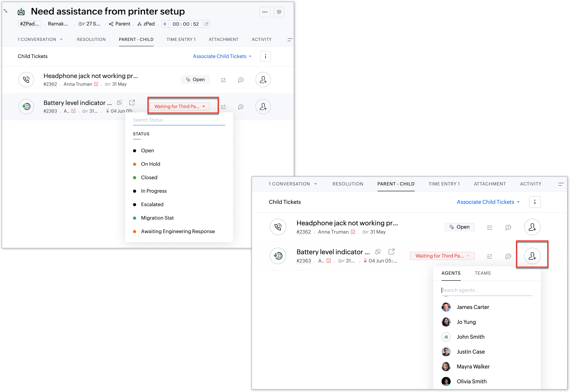This screenshot has height=392, width=570.
Task: Pause the ticket timer
Action: tap(165, 24)
